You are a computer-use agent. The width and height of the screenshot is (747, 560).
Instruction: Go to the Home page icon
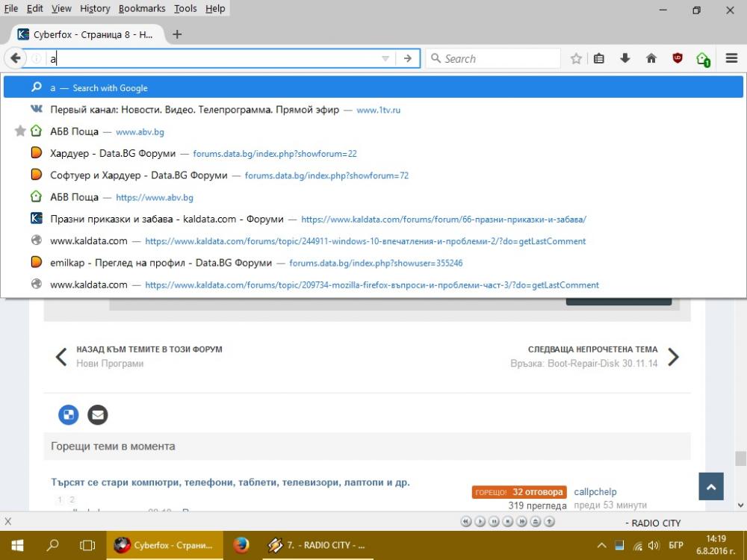click(651, 58)
